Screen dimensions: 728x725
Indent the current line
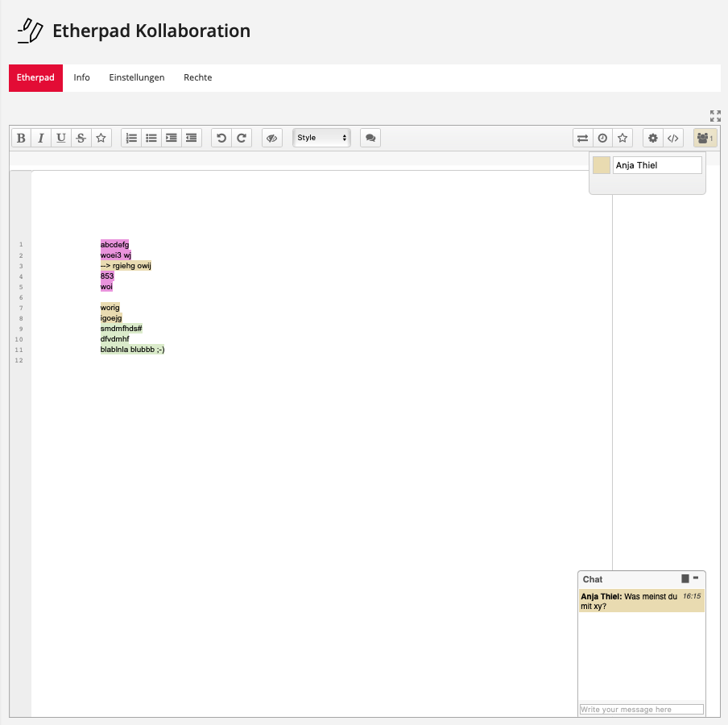click(x=171, y=138)
